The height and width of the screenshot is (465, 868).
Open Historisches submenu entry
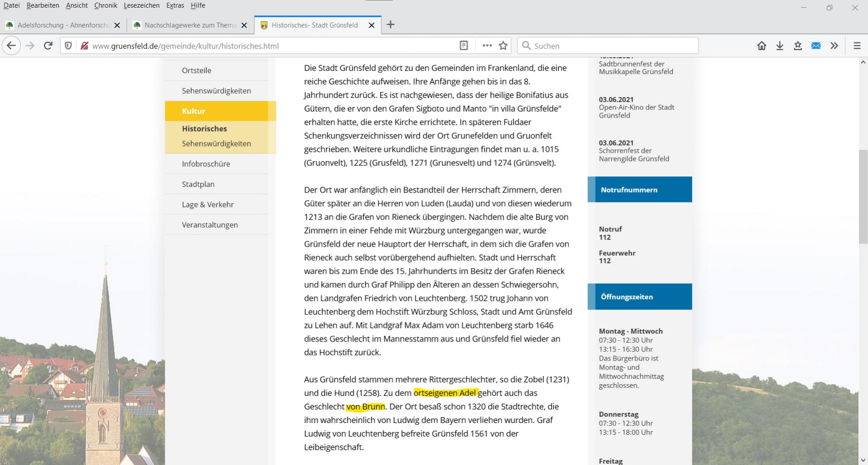[x=204, y=129]
